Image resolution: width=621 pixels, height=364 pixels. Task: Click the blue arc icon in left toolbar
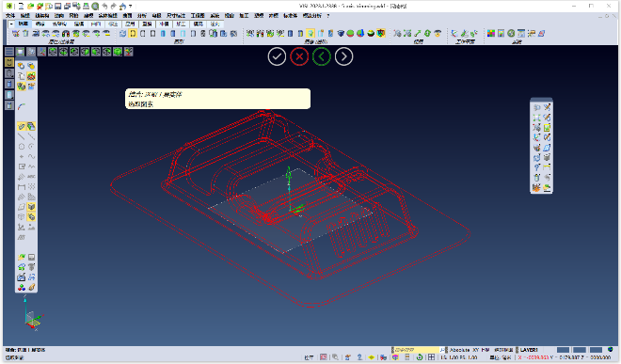point(22,107)
